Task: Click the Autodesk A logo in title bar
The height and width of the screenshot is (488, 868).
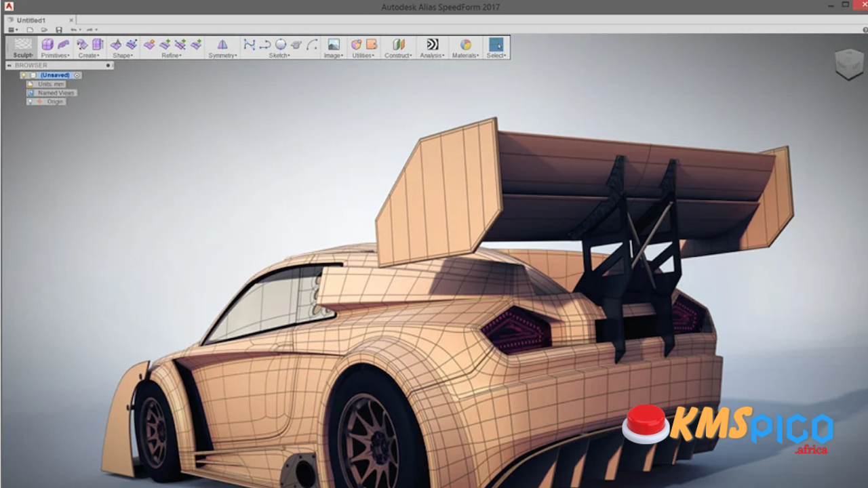Action: click(x=9, y=6)
